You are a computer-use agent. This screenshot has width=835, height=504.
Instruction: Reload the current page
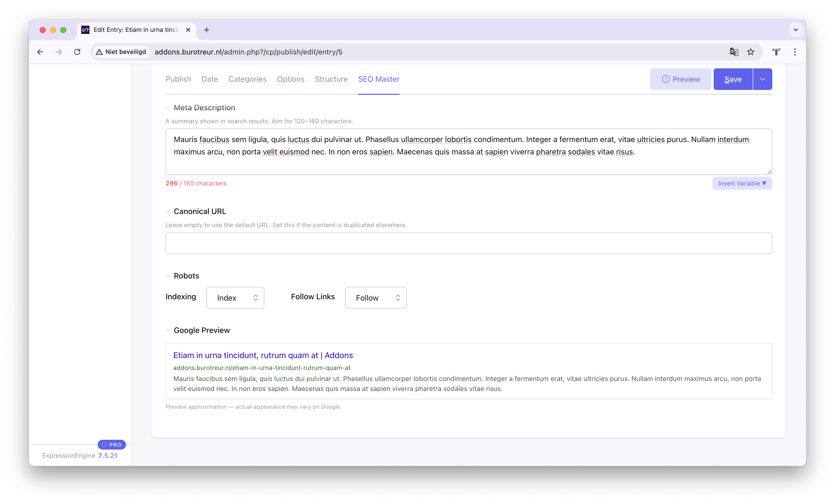coord(77,52)
